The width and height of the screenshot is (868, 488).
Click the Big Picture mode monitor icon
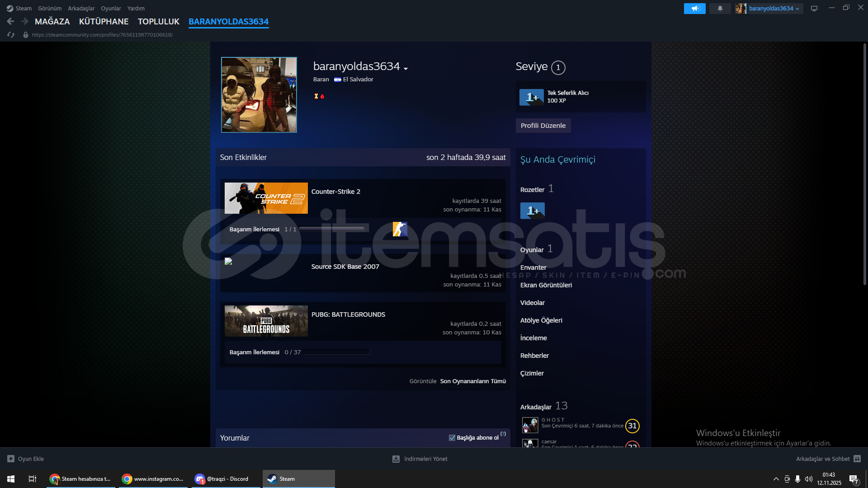pos(814,9)
